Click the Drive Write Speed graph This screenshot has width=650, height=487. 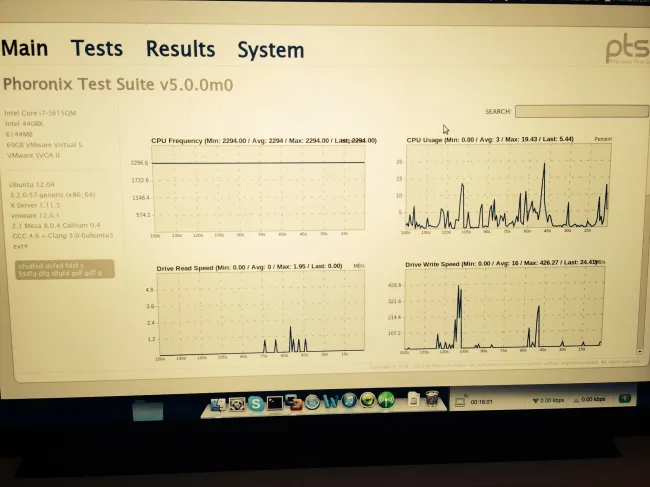(x=504, y=308)
